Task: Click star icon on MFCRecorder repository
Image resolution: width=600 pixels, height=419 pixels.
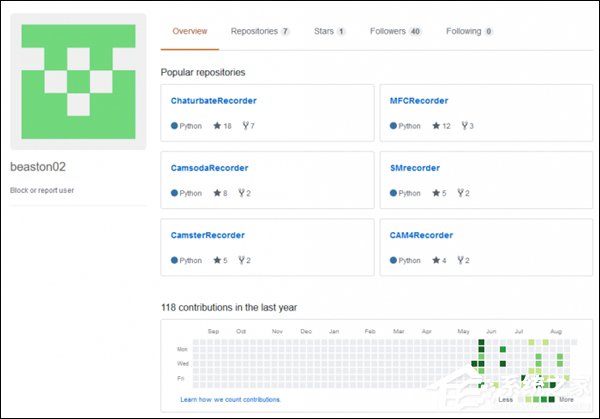Action: 436,126
